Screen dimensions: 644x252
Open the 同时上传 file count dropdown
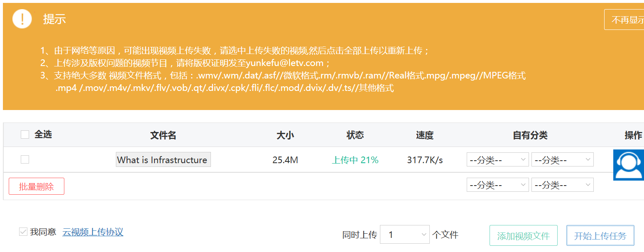point(405,235)
